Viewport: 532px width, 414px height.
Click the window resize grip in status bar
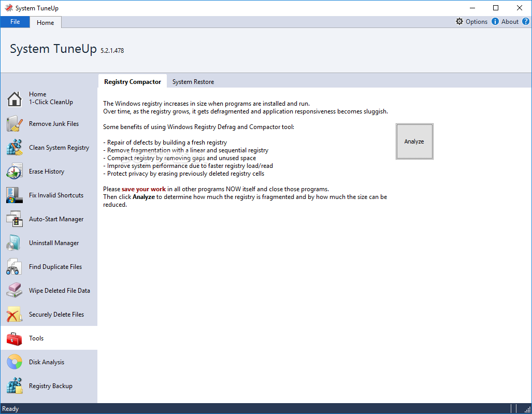[x=527, y=409]
